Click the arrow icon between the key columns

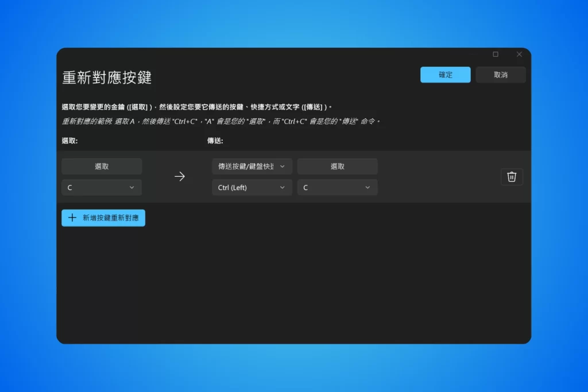coord(180,176)
